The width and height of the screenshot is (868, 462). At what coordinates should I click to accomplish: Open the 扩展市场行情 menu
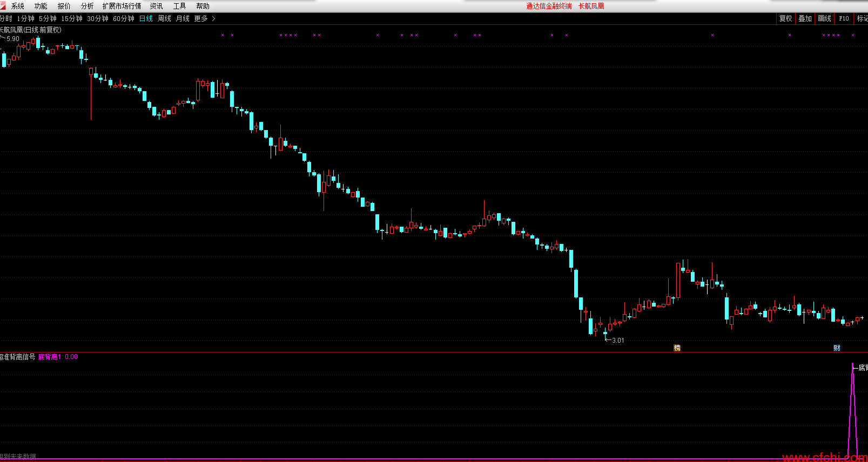click(122, 6)
